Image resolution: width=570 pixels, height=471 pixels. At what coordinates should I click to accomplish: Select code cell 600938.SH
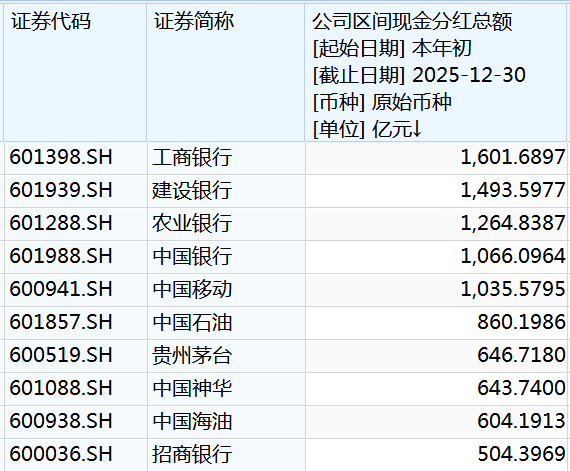click(76, 422)
